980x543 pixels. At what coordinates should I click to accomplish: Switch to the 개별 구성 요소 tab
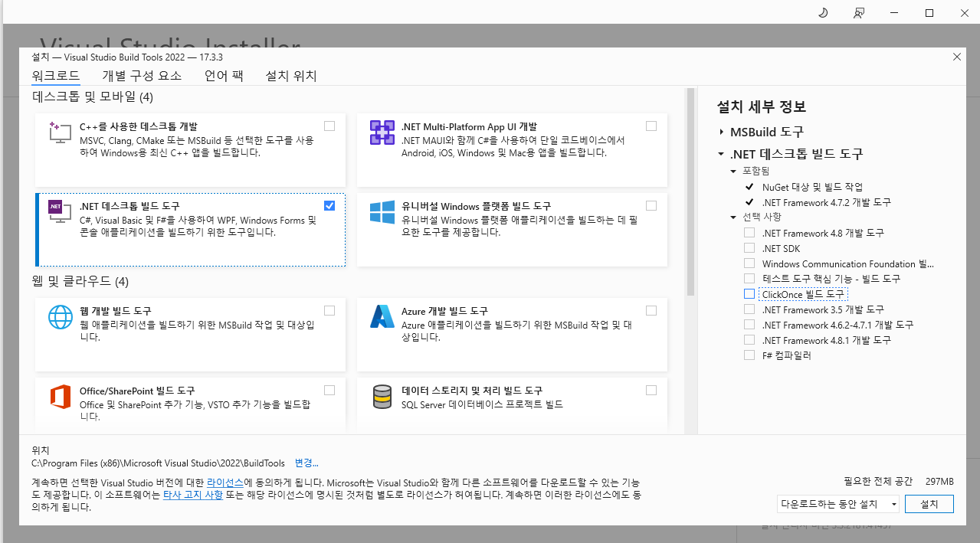tap(142, 76)
